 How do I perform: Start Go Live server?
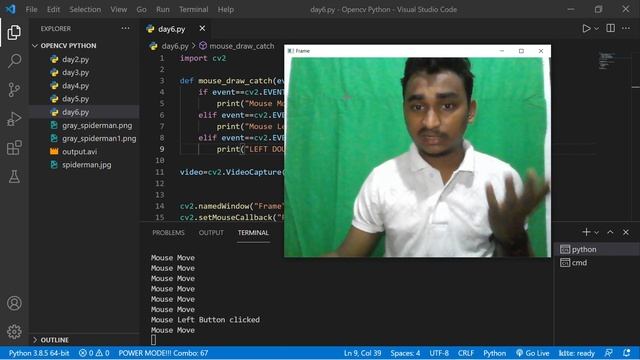pos(532,353)
